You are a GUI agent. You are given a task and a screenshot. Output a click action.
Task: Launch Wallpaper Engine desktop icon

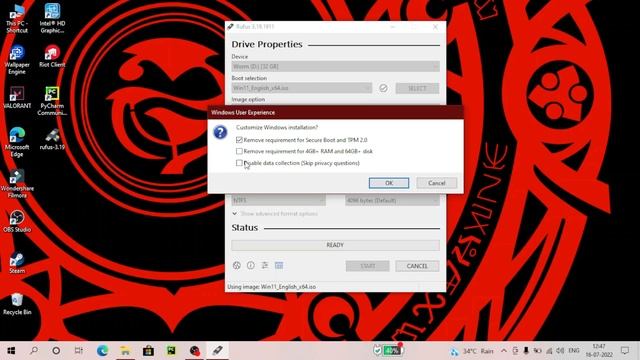click(17, 60)
